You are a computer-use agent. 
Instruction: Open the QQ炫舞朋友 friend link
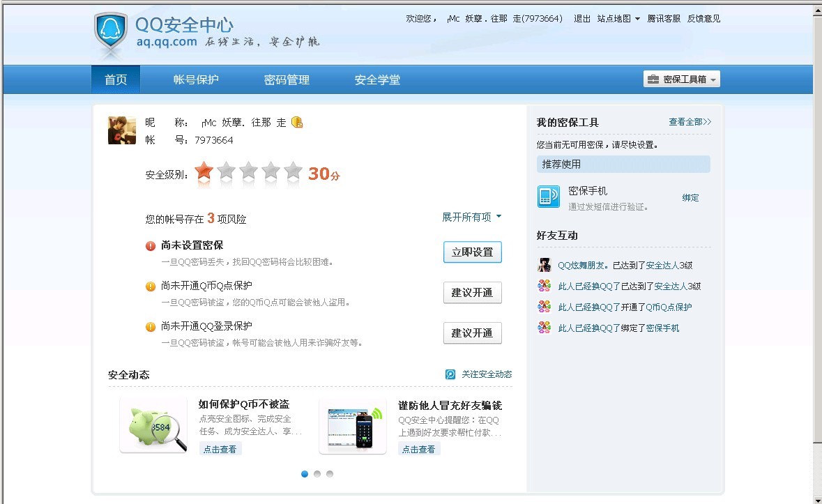[583, 265]
